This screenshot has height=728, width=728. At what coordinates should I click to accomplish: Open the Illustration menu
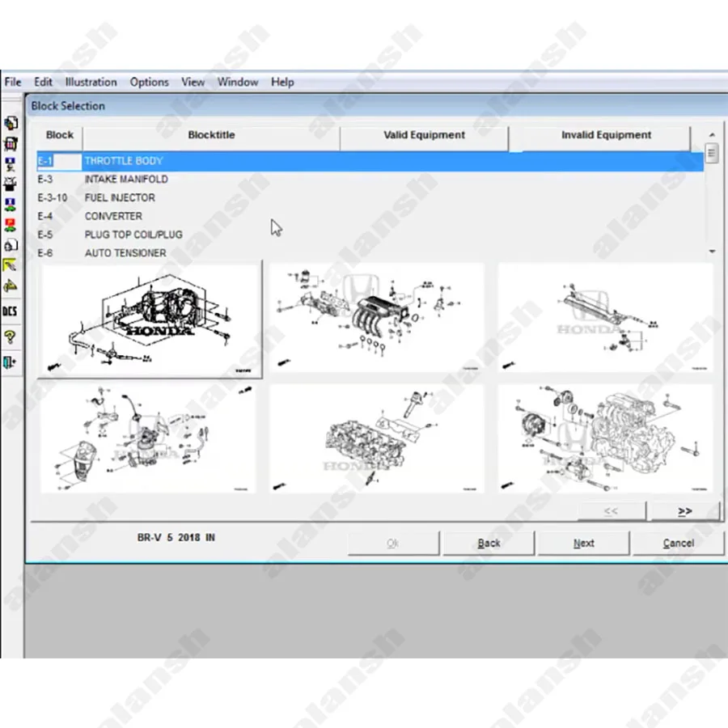tap(91, 82)
